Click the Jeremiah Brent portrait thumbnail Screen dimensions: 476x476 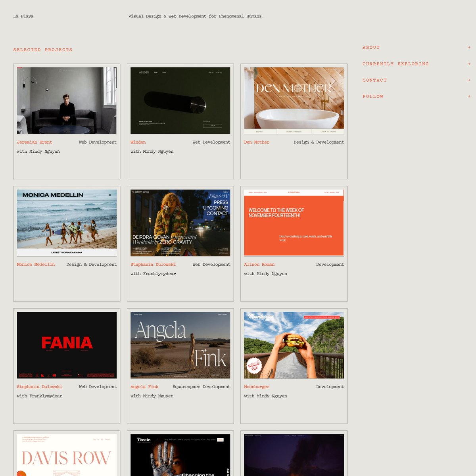tap(67, 100)
